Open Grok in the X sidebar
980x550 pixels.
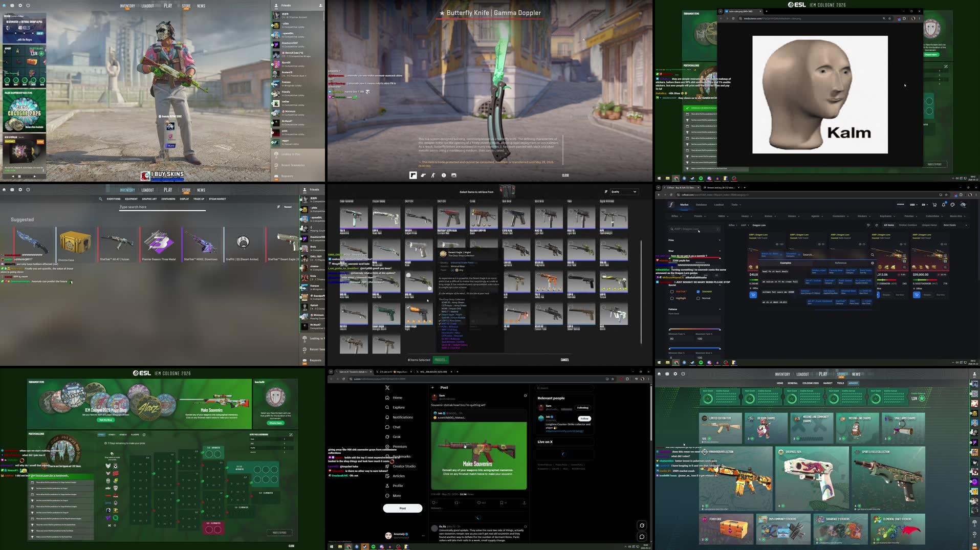(393, 436)
